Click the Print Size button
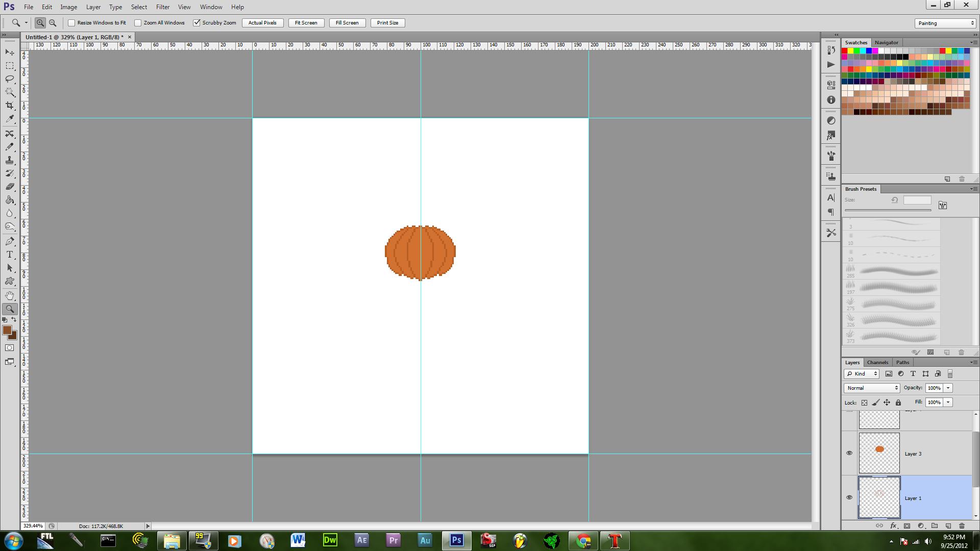This screenshot has width=980, height=551. coord(387,23)
